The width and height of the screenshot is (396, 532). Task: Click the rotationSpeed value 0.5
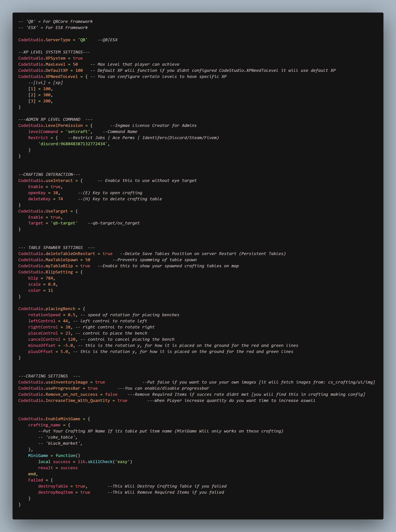(x=71, y=315)
